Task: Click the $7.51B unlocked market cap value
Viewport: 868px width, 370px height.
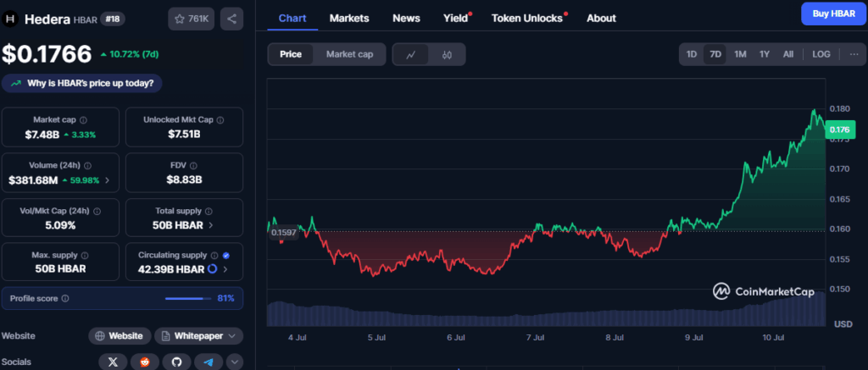Action: [x=184, y=135]
